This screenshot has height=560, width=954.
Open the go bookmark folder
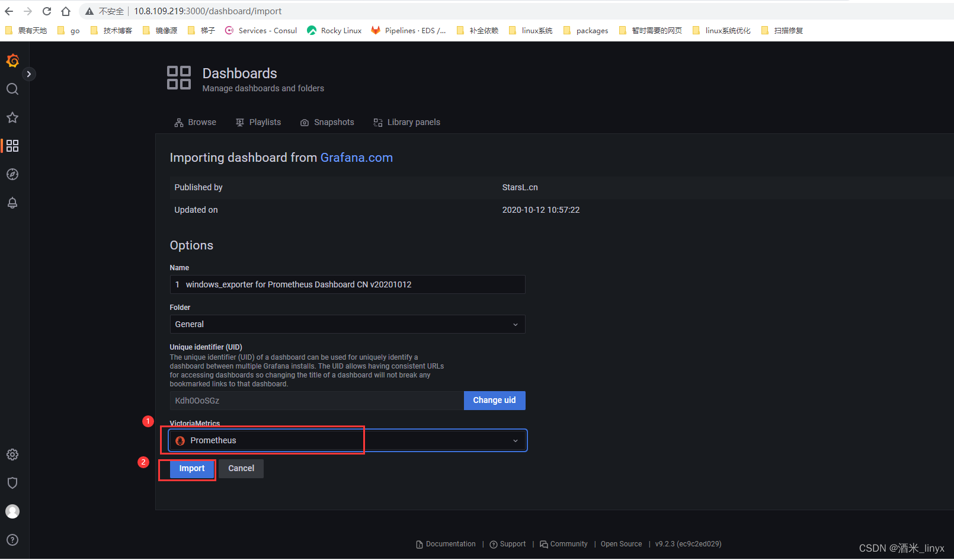69,31
